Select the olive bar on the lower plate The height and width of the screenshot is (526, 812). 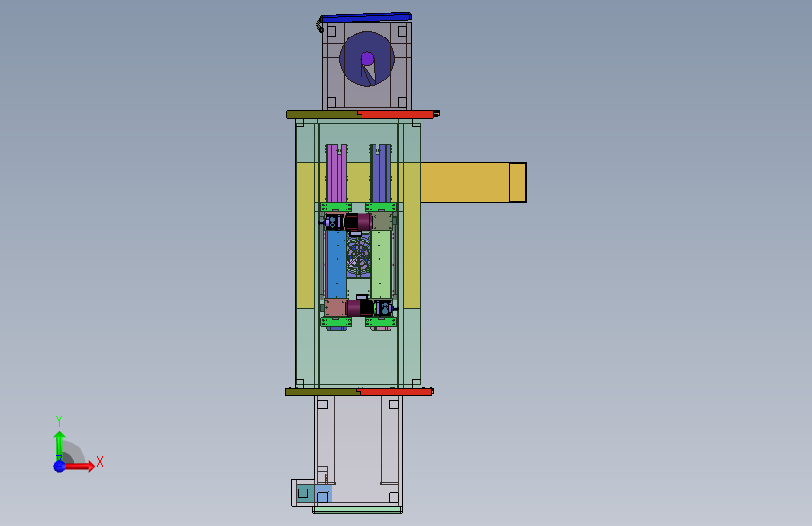(321, 392)
